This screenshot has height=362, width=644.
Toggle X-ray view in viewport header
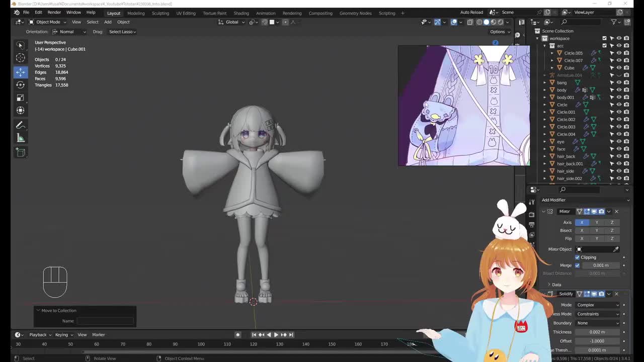click(470, 22)
